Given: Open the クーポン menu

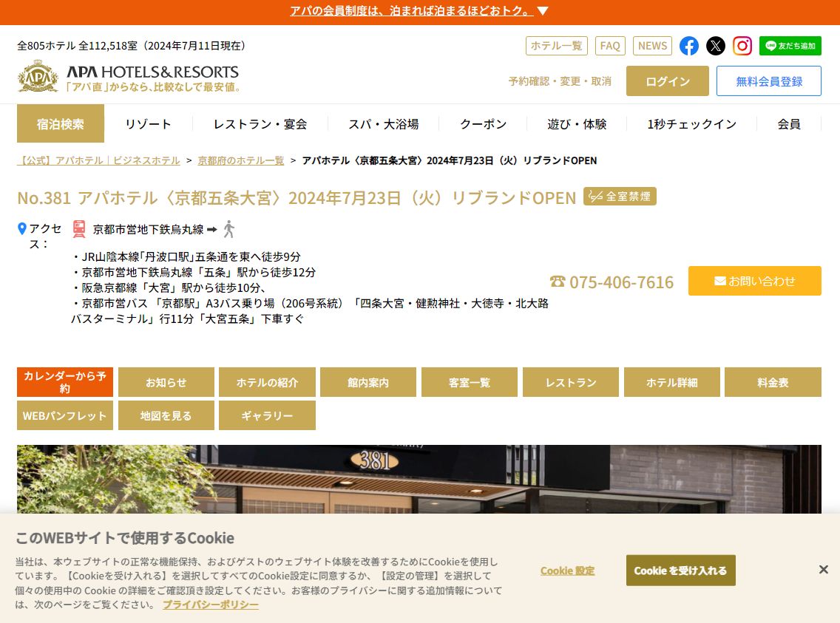Looking at the screenshot, I should [483, 124].
